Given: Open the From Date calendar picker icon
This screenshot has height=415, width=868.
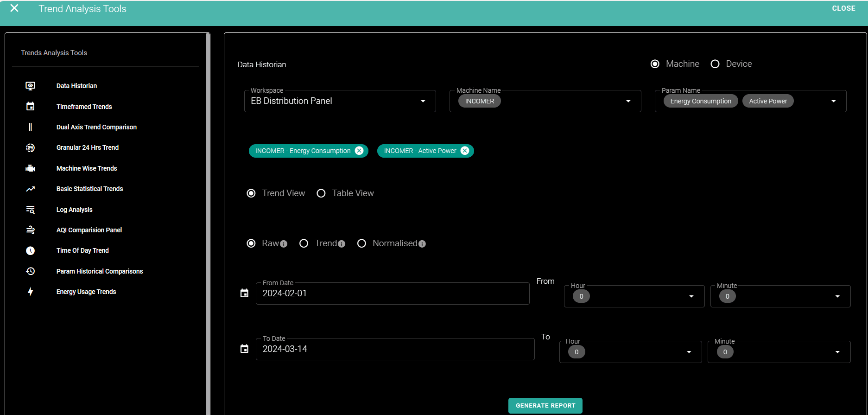Looking at the screenshot, I should [244, 293].
